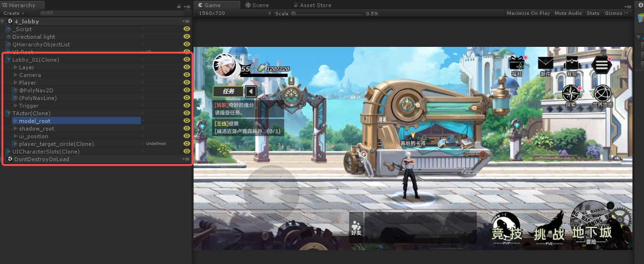Show Stats overlay
Image resolution: width=644 pixels, height=264 pixels.
[593, 13]
